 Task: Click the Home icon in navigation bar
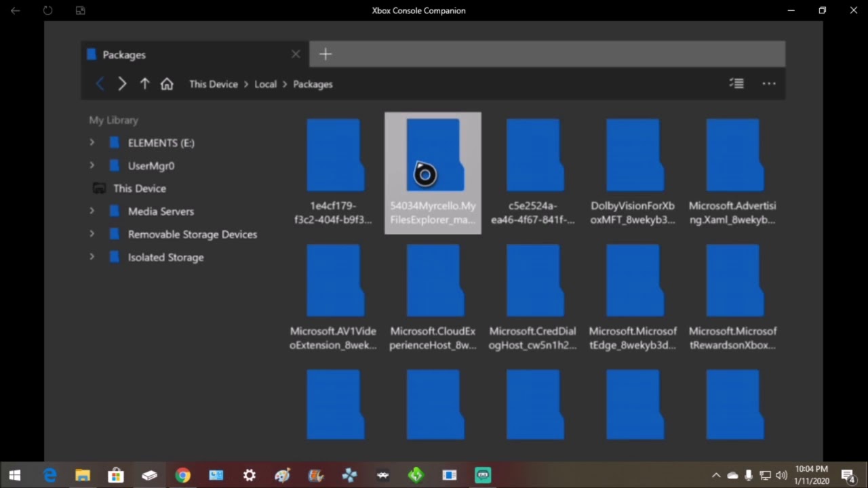(167, 83)
